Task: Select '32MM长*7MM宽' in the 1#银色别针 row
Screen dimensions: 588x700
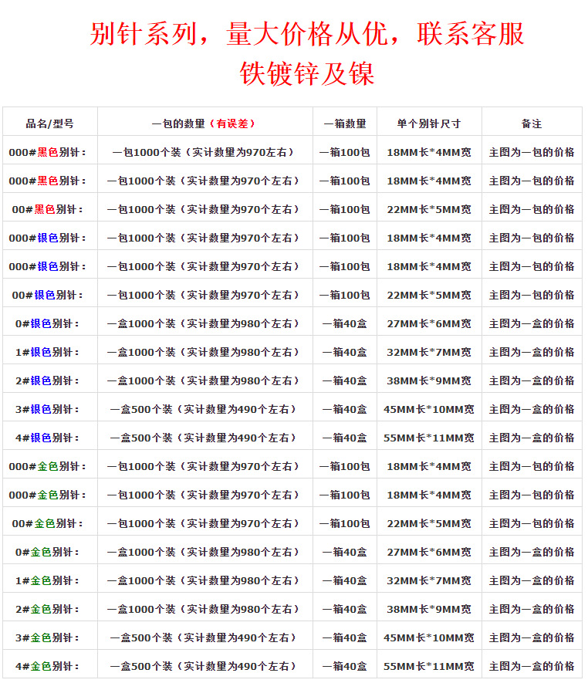Action: [x=428, y=352]
